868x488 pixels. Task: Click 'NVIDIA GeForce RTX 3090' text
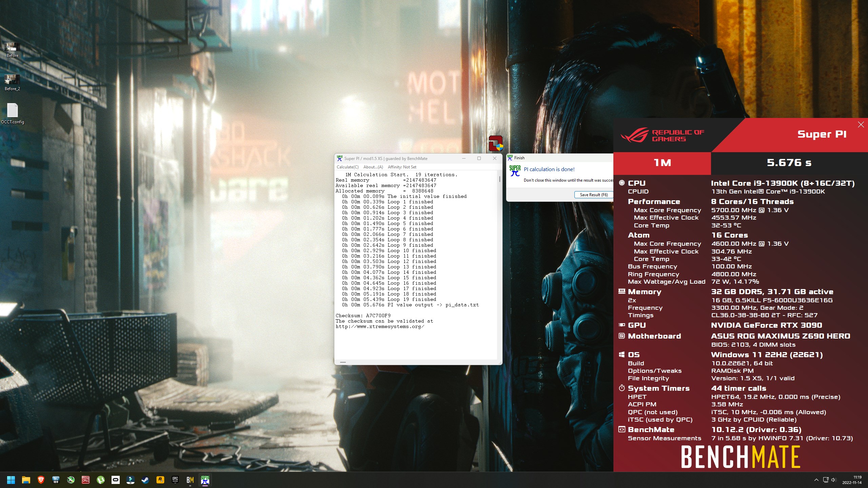click(x=766, y=325)
